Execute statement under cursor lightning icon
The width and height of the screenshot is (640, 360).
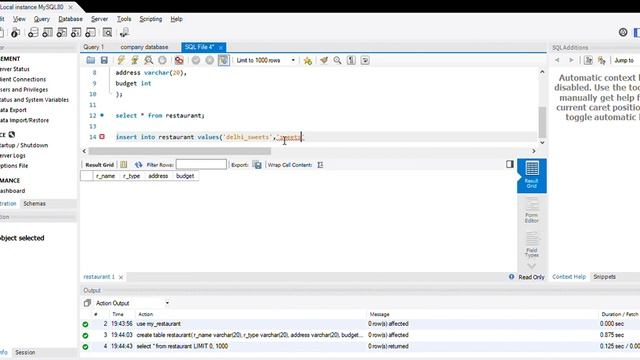[135, 60]
